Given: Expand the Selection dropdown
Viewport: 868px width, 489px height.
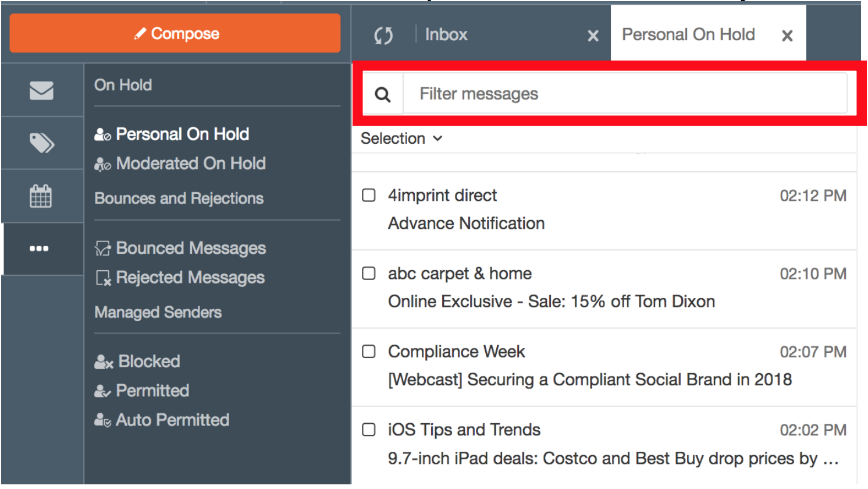Looking at the screenshot, I should coord(401,139).
